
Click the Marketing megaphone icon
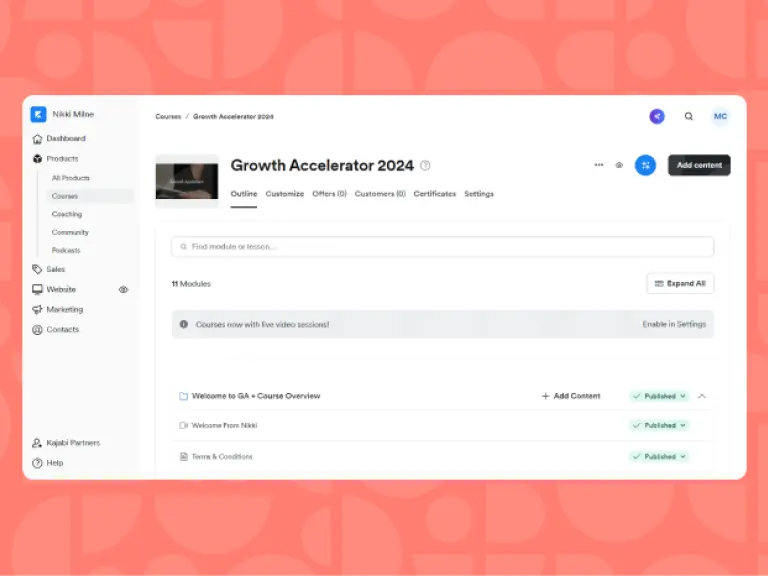coord(37,310)
